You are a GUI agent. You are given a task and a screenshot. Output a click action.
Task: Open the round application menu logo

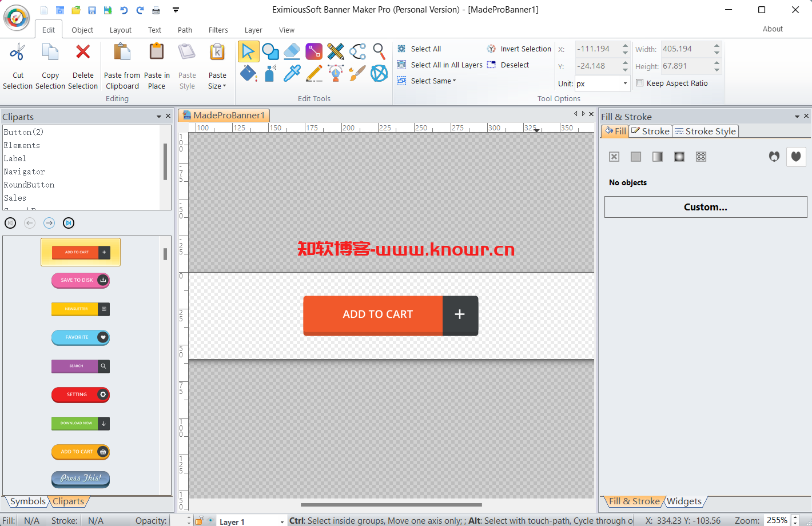point(17,18)
